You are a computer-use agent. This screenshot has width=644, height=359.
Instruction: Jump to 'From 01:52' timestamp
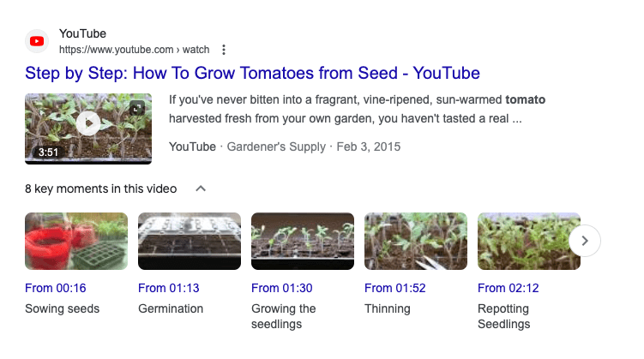pos(395,288)
